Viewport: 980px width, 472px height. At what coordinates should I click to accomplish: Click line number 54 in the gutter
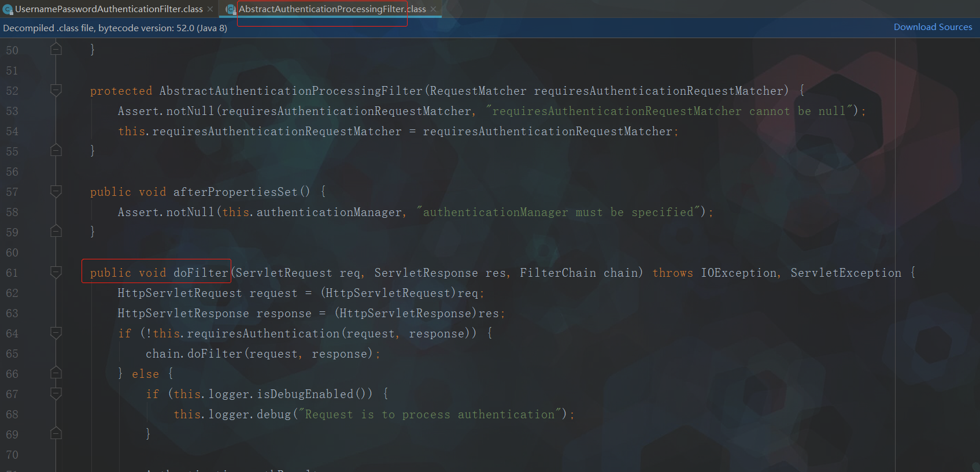[12, 131]
